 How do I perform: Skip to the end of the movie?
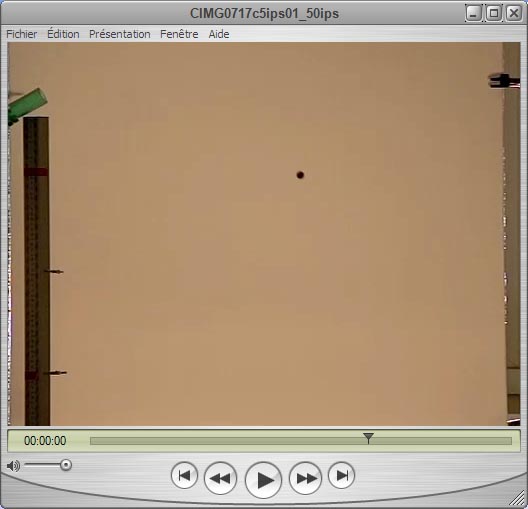[341, 475]
